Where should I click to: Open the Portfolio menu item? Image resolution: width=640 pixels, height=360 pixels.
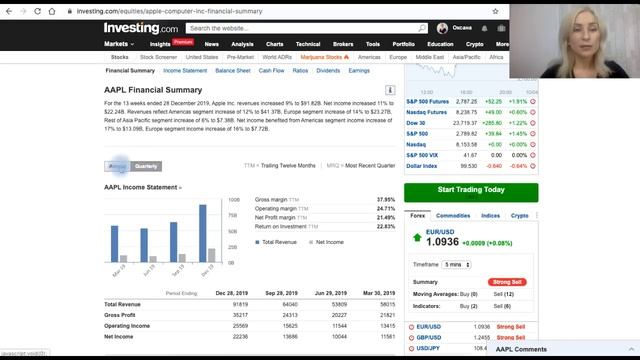403,44
